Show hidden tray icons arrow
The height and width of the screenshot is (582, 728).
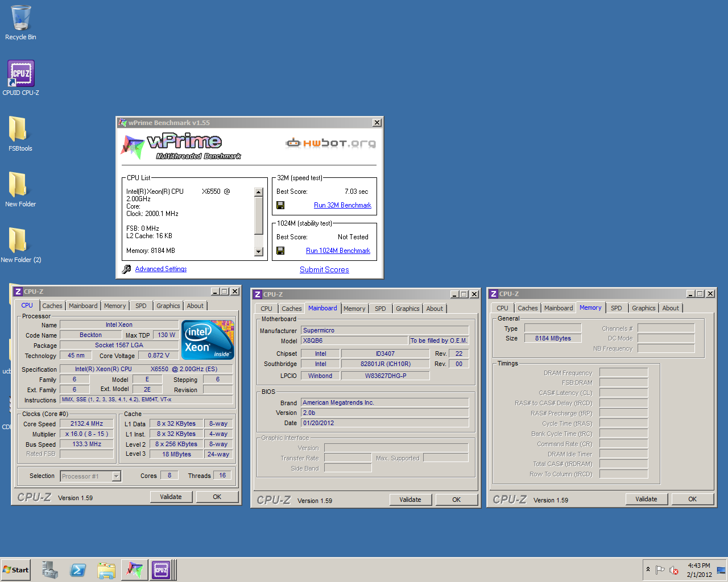(x=648, y=569)
